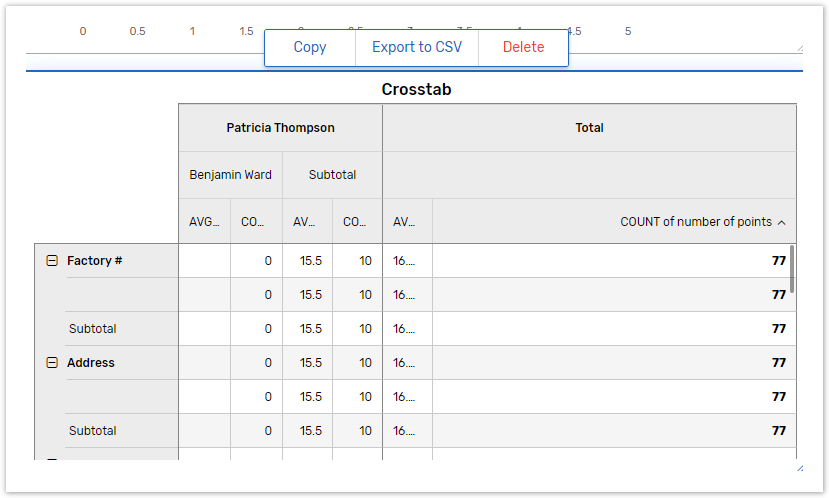This screenshot has height=498, width=829.
Task: Click sort arrow on COUNT of number of points
Action: tap(782, 222)
